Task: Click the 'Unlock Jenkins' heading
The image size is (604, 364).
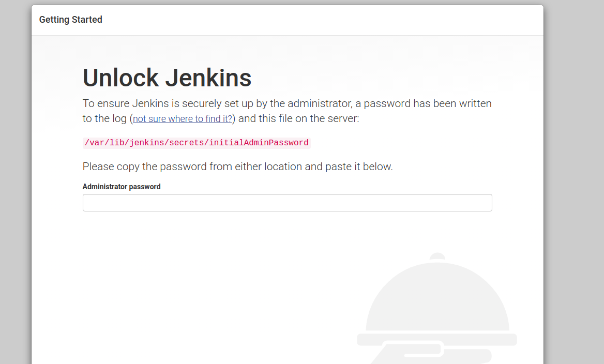Action: pyautogui.click(x=167, y=78)
